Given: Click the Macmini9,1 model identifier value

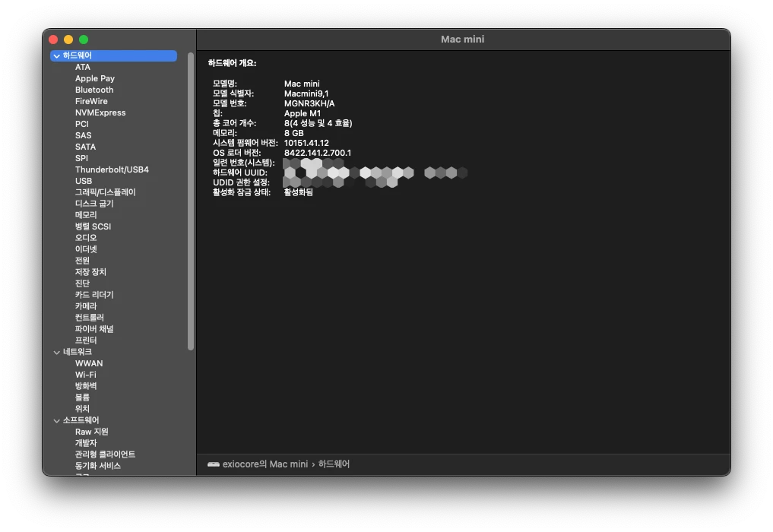Looking at the screenshot, I should tap(306, 93).
